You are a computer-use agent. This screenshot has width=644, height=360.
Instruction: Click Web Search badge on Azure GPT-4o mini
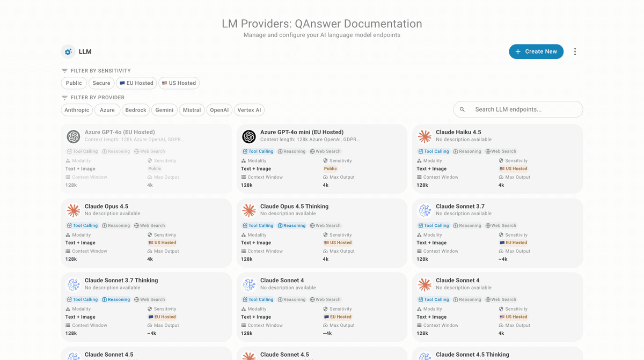(x=325, y=151)
